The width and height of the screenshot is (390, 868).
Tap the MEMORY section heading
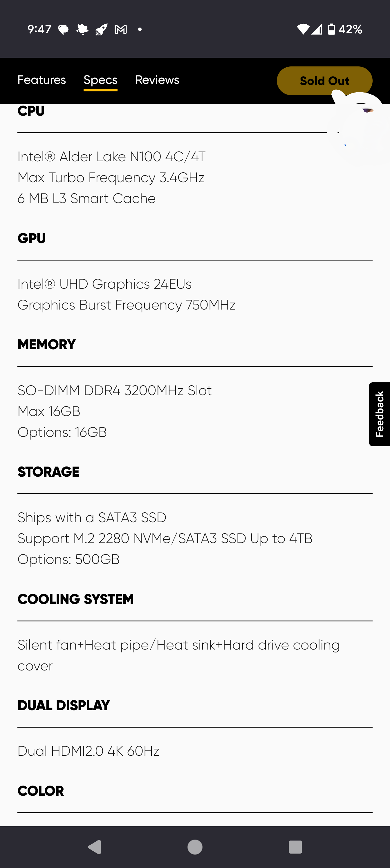46,344
